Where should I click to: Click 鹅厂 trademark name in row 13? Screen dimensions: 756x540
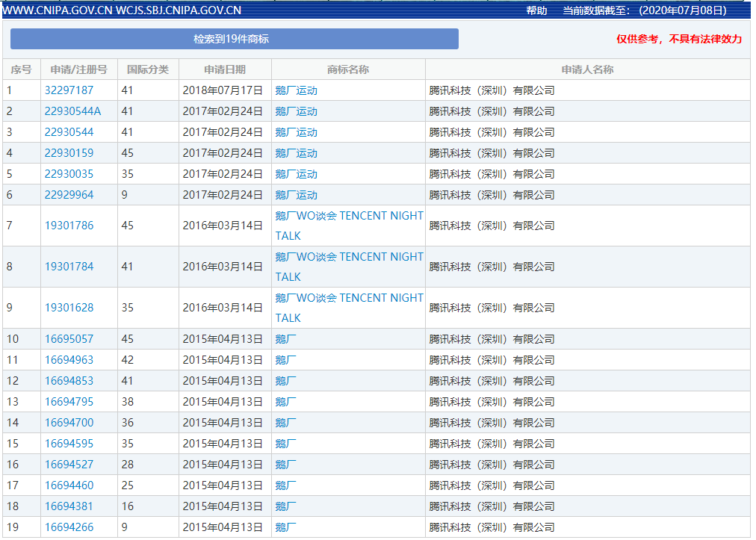point(285,402)
